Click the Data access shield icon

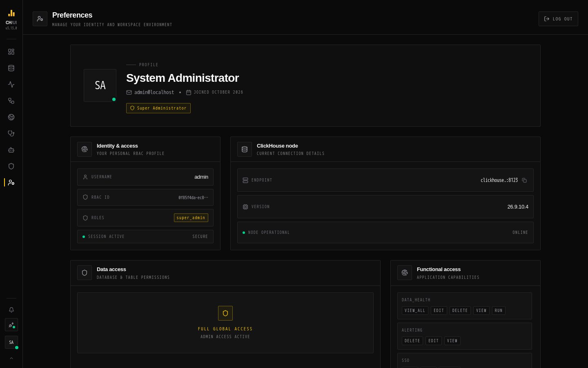coord(85,273)
